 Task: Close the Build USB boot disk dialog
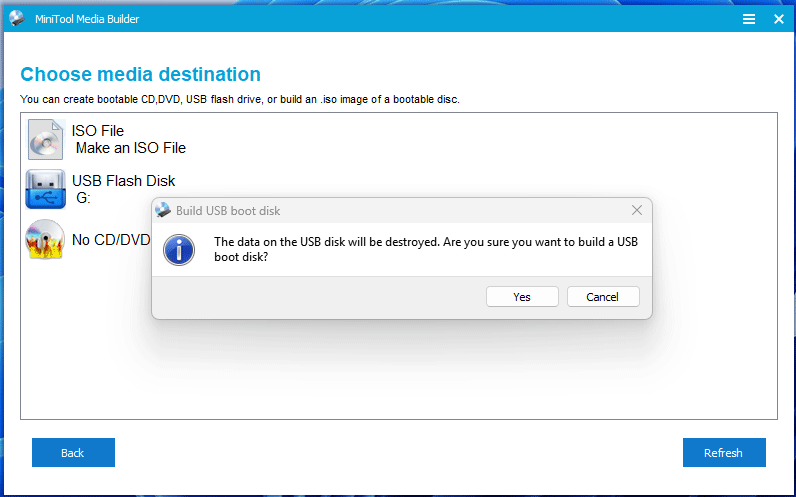pos(637,210)
